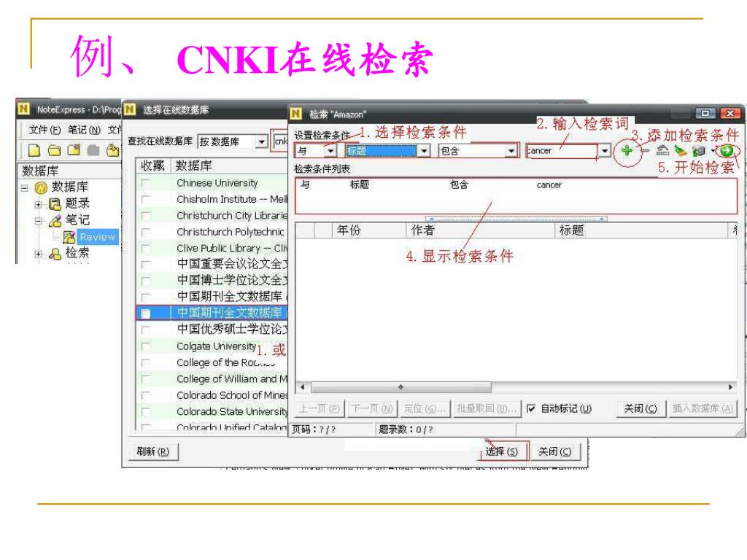
Task: Open the 笔记(N) menu
Action: tap(84, 130)
